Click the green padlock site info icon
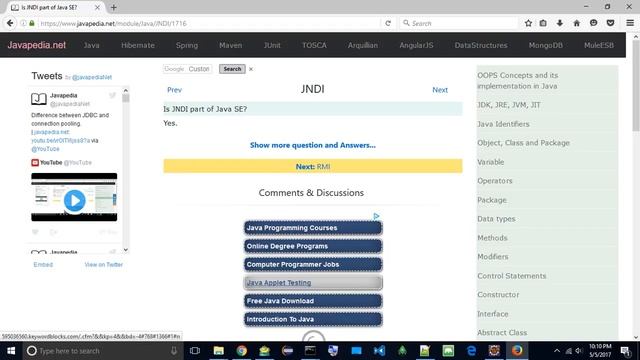 [x=32, y=23]
